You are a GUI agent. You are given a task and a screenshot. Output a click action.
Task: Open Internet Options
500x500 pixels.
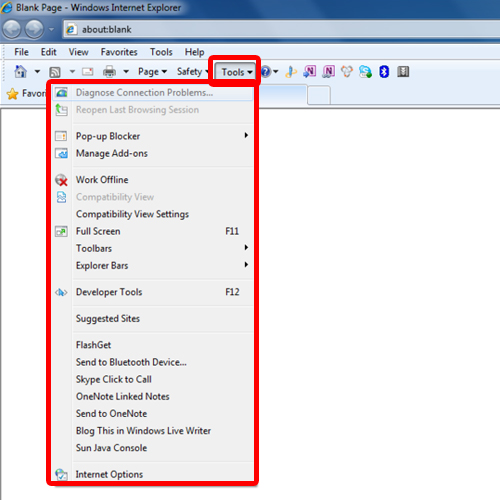coord(153,474)
